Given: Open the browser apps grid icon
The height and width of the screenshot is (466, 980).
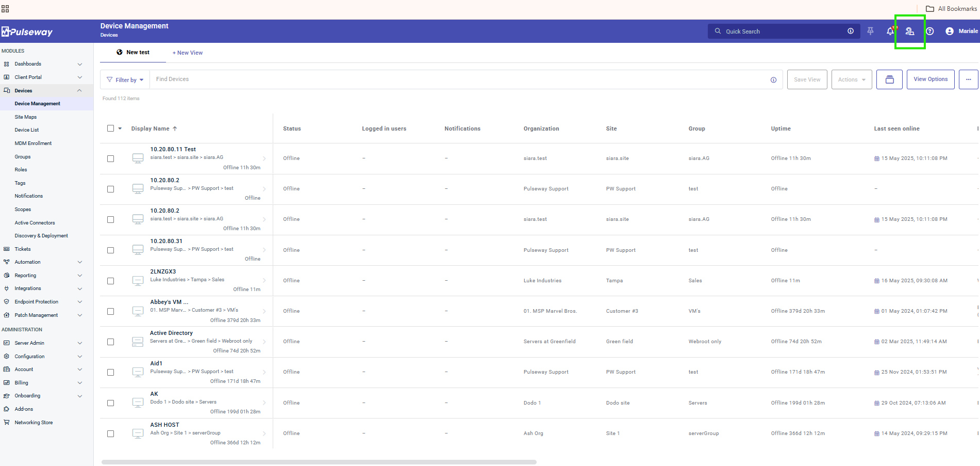Looking at the screenshot, I should 5,9.
